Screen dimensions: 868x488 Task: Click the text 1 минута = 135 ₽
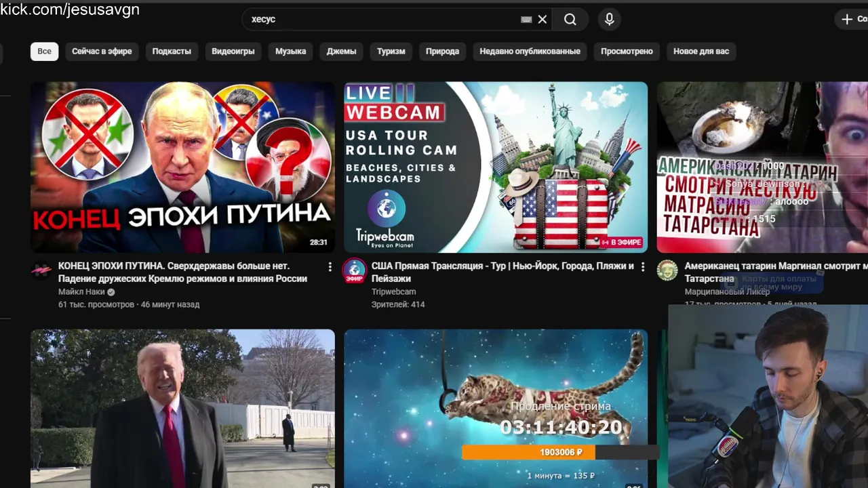pos(561,476)
